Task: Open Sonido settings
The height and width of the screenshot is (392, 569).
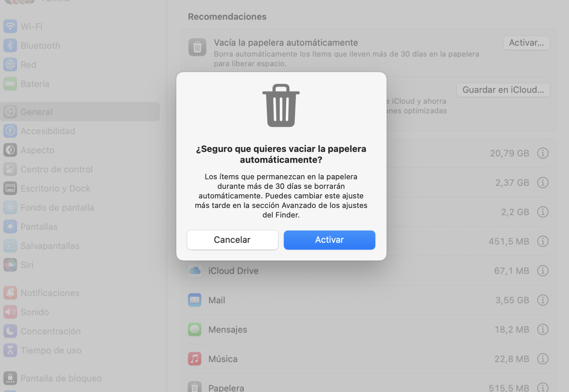Action: click(x=35, y=312)
